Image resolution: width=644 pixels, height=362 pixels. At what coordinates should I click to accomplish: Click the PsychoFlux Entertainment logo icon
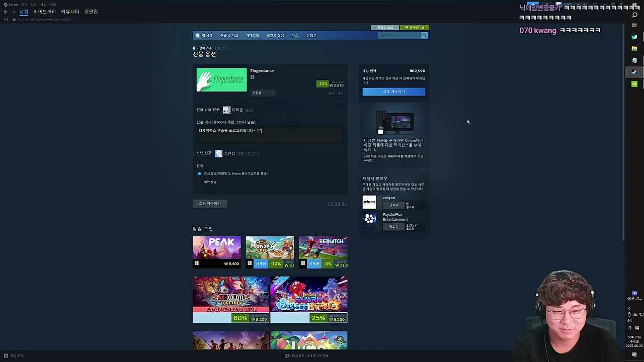coord(369,219)
